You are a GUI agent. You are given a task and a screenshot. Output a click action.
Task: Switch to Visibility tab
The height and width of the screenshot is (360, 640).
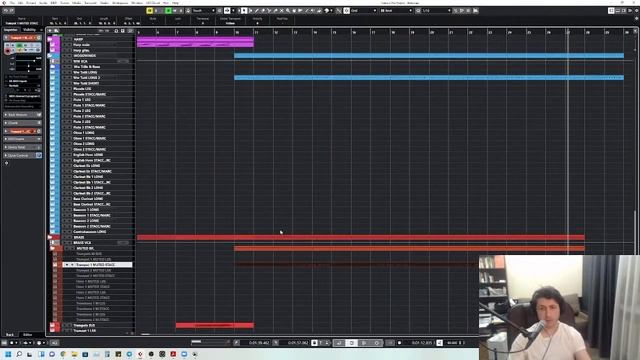coord(29,29)
